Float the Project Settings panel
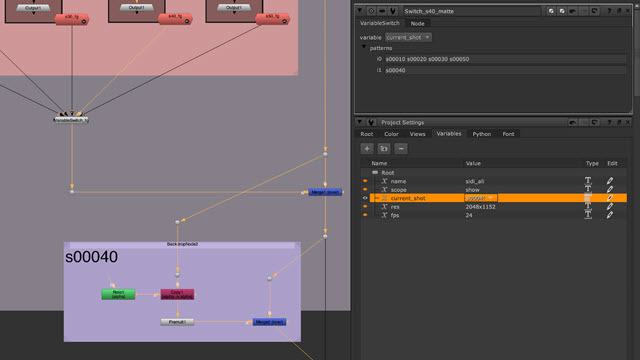This screenshot has height=360, width=640. tap(619, 122)
